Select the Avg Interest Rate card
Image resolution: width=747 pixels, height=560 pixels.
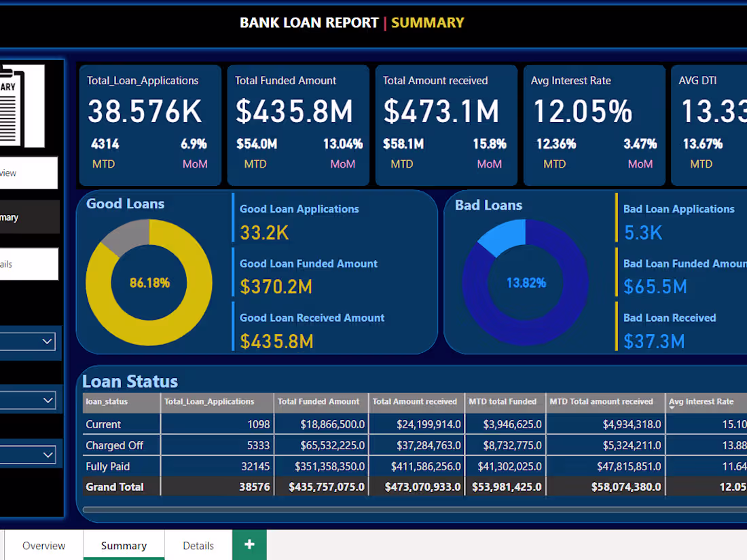click(x=594, y=124)
